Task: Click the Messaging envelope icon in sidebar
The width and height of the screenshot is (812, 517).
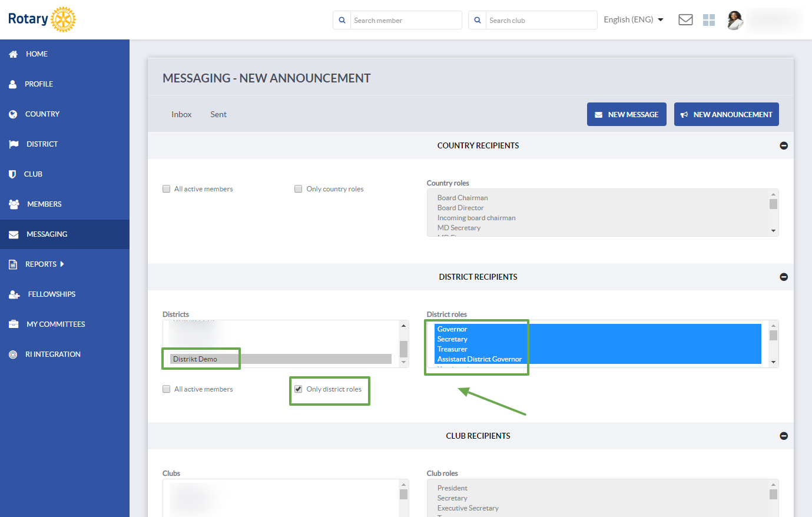Action: [x=14, y=234]
